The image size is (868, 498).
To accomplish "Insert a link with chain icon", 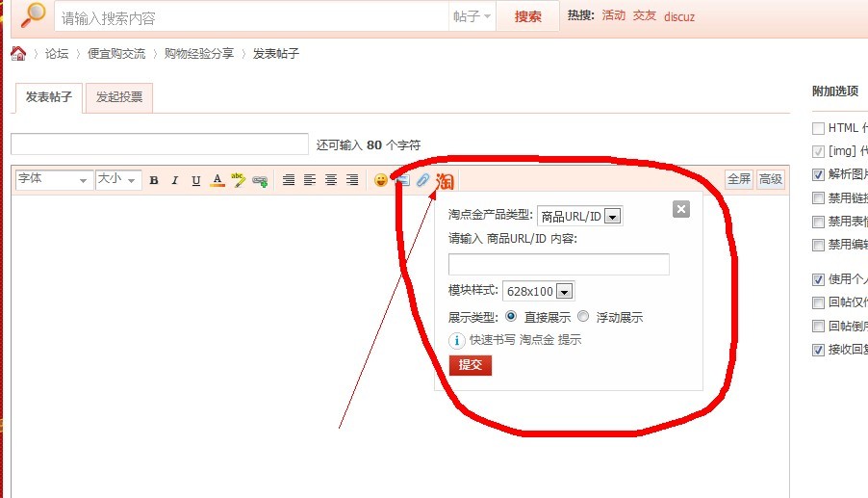I will pyautogui.click(x=260, y=180).
